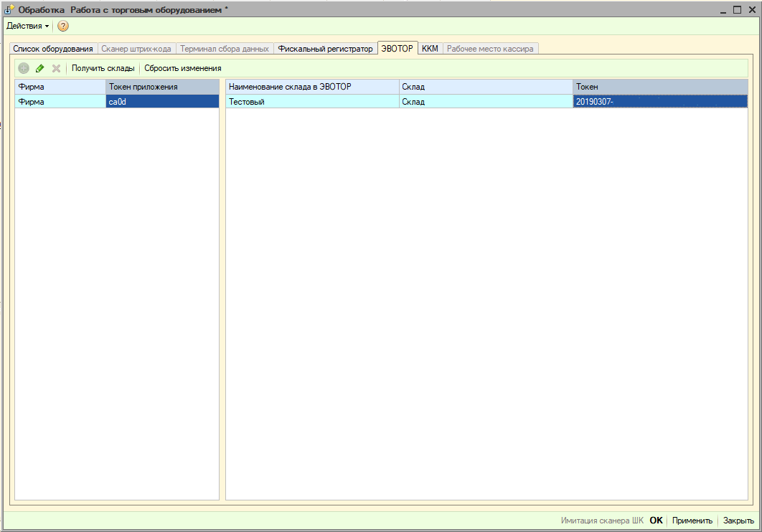Image resolution: width=762 pixels, height=532 pixels.
Task: Click the gray X delete icon
Action: coord(56,68)
